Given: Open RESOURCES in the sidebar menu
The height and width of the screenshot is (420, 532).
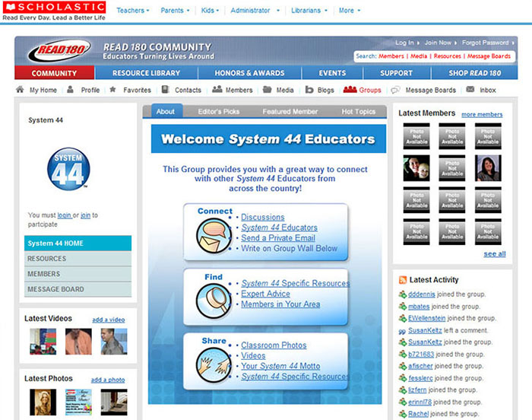Looking at the screenshot, I should tap(78, 259).
